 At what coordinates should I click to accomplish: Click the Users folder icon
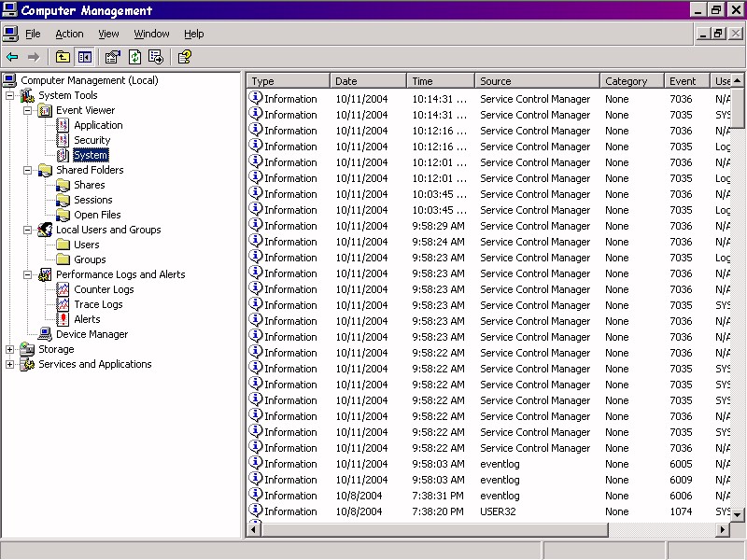tap(63, 245)
